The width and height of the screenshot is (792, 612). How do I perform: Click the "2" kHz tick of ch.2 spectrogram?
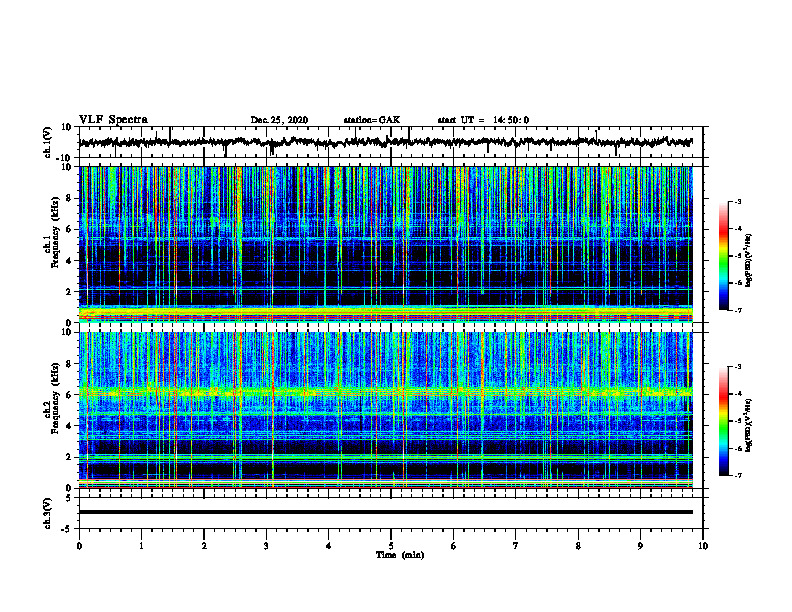click(70, 457)
